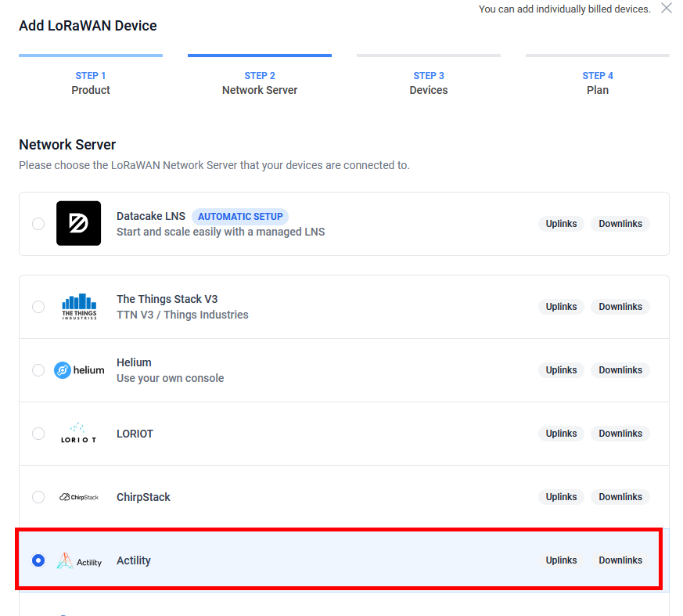Select the LORIOT radio button

[38, 434]
